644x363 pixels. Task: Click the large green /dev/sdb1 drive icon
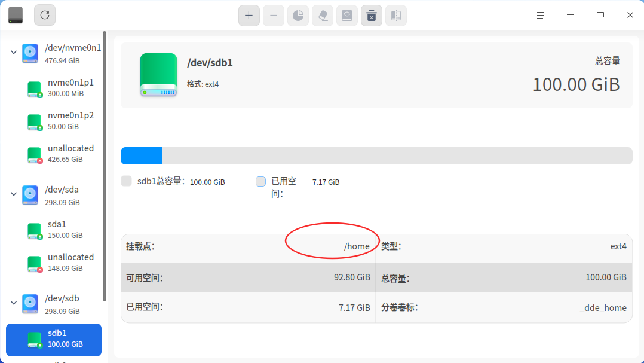point(158,75)
